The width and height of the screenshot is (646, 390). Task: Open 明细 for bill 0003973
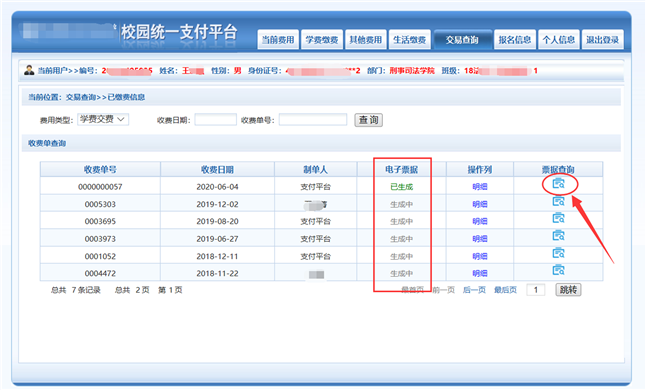coord(480,239)
